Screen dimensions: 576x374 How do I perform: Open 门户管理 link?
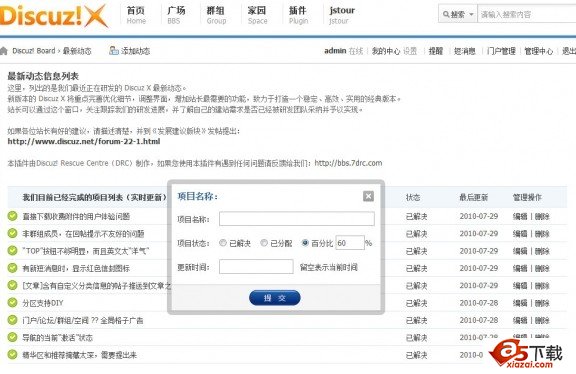(x=501, y=51)
